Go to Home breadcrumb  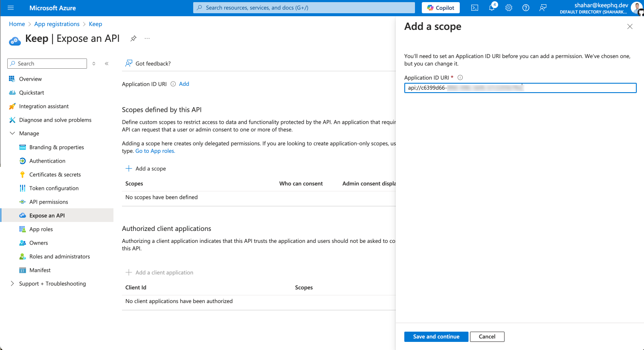pyautogui.click(x=17, y=24)
